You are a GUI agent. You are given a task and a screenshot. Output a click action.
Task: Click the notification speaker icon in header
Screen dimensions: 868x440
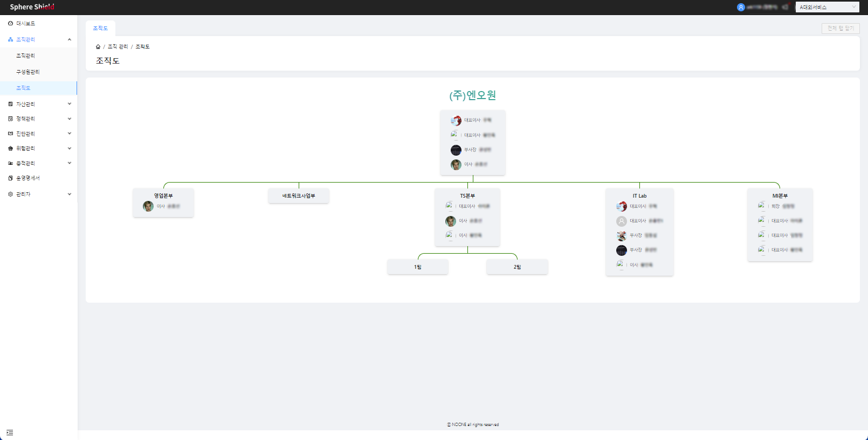point(785,8)
